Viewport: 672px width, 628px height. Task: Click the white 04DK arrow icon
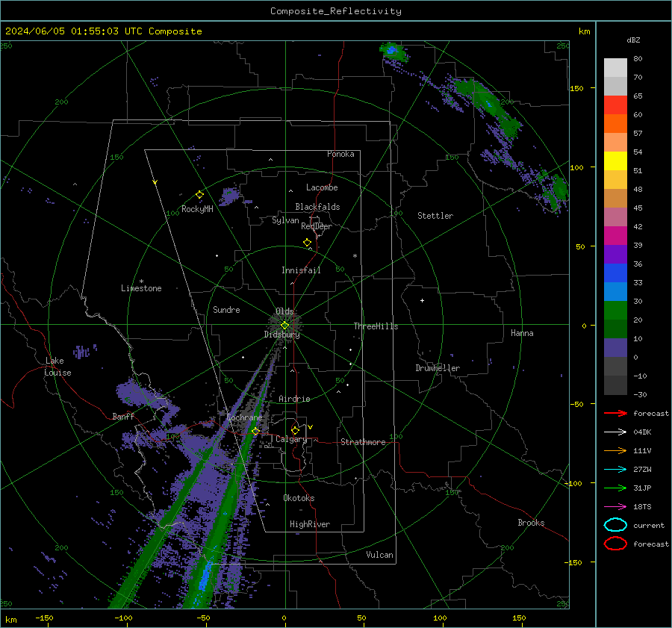tap(615, 432)
